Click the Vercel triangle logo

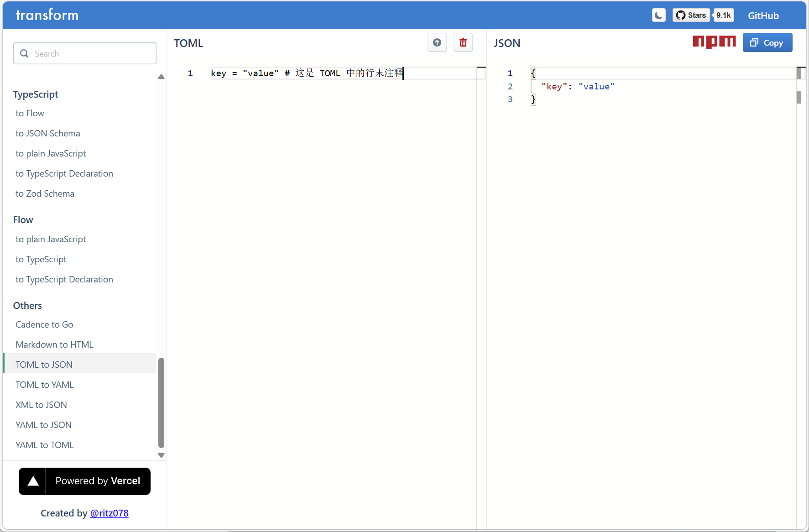33,481
